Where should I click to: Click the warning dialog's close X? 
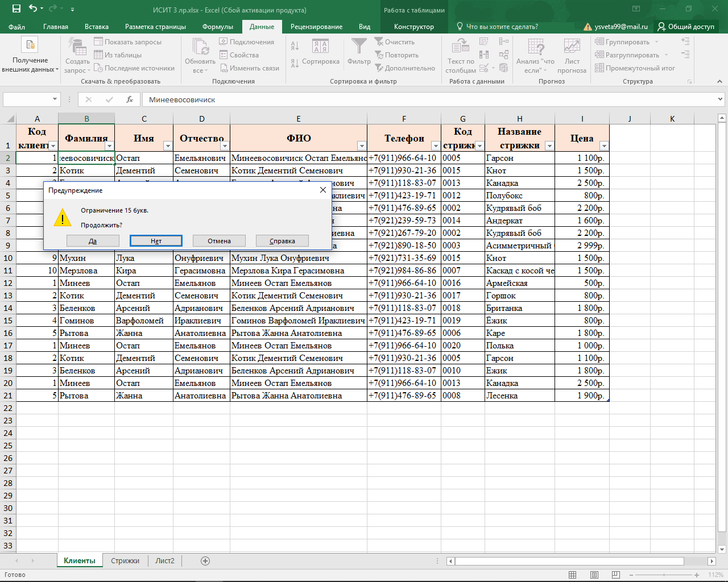(x=323, y=190)
